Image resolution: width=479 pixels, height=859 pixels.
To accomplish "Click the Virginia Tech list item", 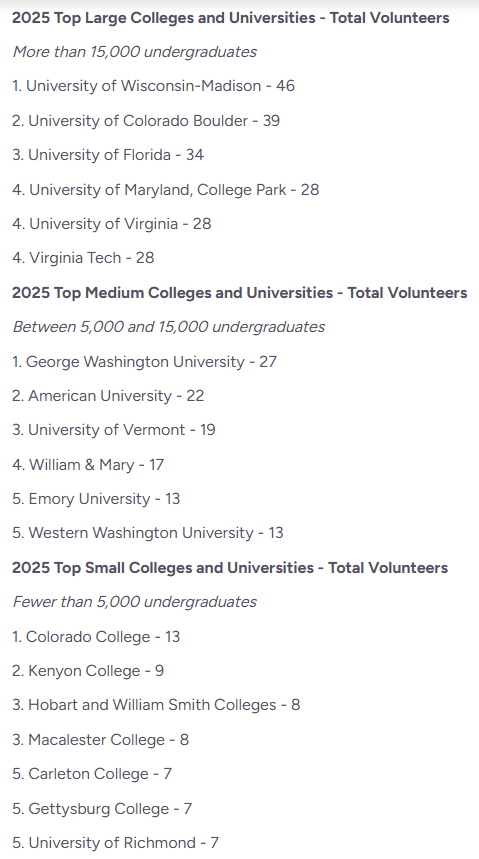I will (83, 258).
